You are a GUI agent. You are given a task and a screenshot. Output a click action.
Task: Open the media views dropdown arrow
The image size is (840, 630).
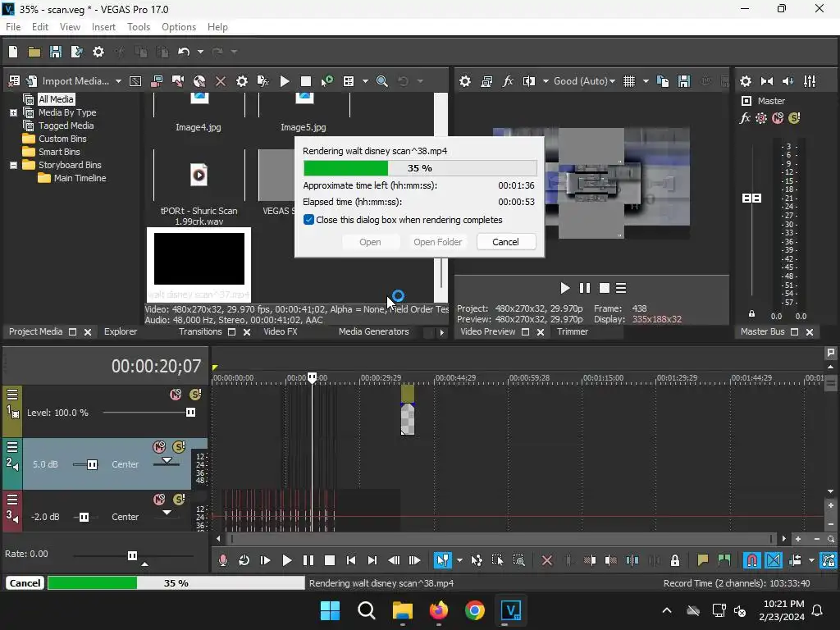pyautogui.click(x=365, y=81)
